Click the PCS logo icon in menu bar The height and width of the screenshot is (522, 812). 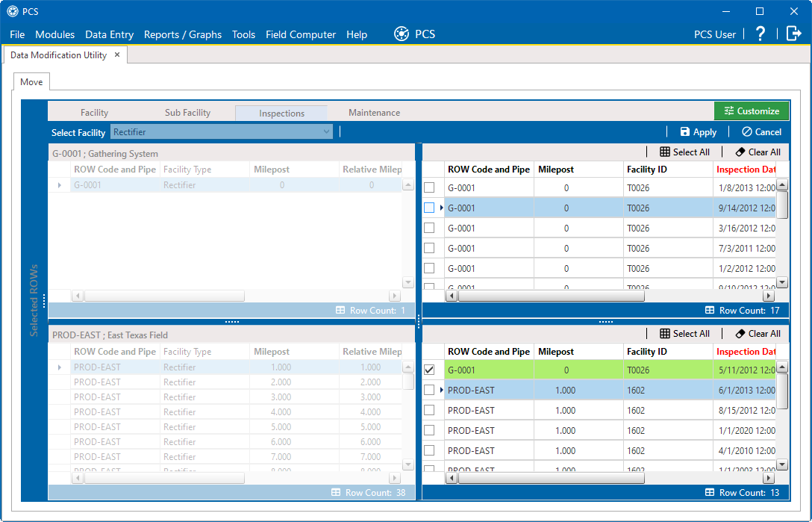point(402,34)
